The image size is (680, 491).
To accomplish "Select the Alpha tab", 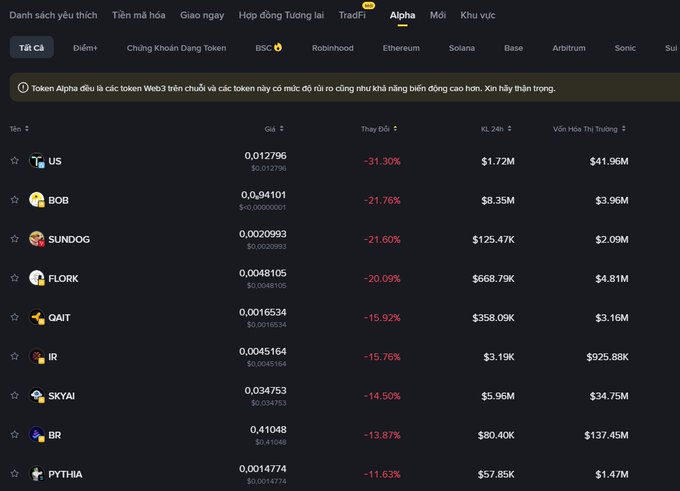I will coord(402,15).
